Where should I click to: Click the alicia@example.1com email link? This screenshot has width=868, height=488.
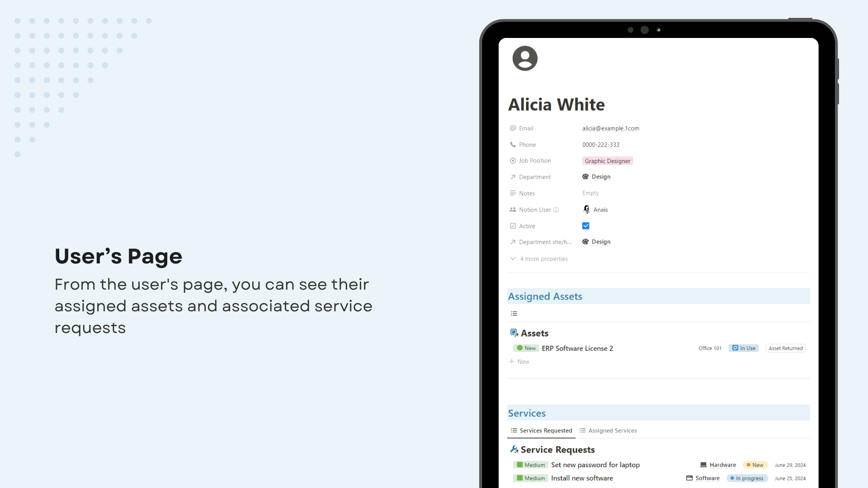click(611, 128)
